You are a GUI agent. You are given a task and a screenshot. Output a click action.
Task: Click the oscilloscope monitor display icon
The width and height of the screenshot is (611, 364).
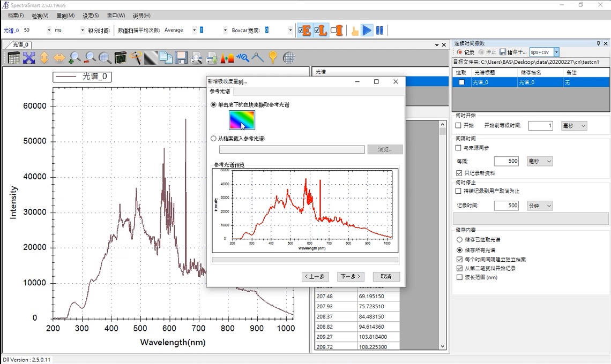(121, 58)
